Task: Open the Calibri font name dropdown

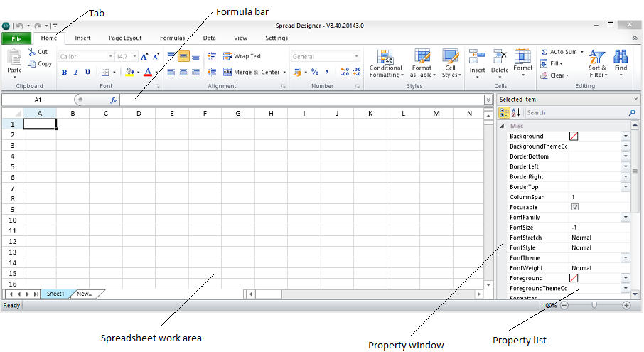Action: (110, 56)
